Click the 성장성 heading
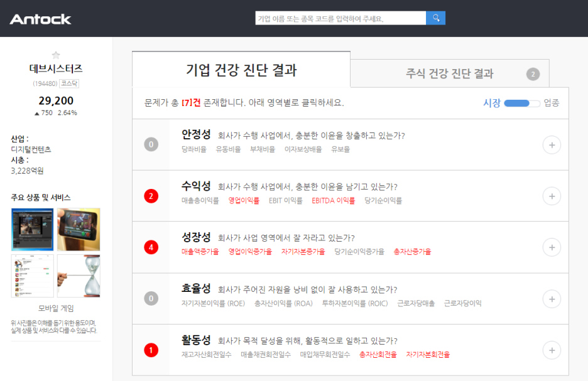The image size is (588, 381). click(x=196, y=237)
